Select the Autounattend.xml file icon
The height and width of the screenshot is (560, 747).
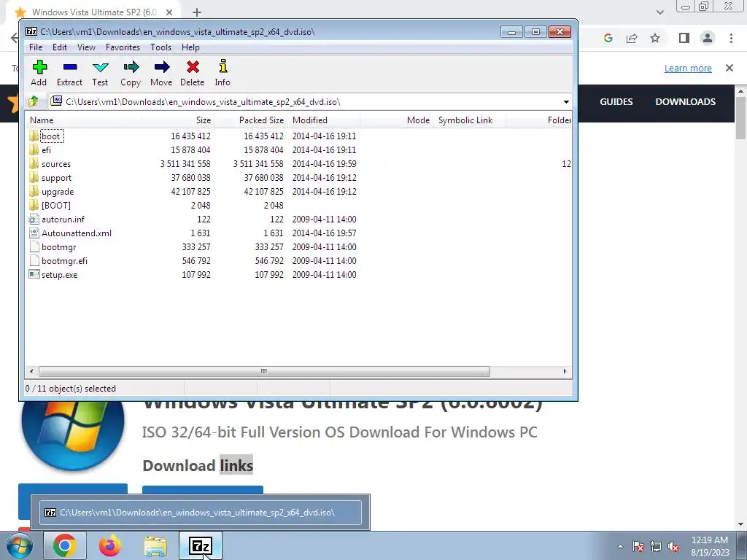pos(34,233)
